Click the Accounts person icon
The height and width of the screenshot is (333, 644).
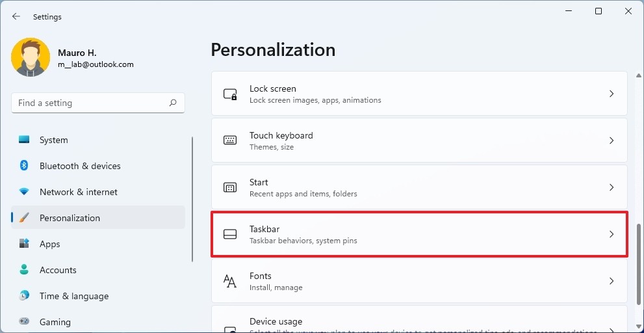24,270
